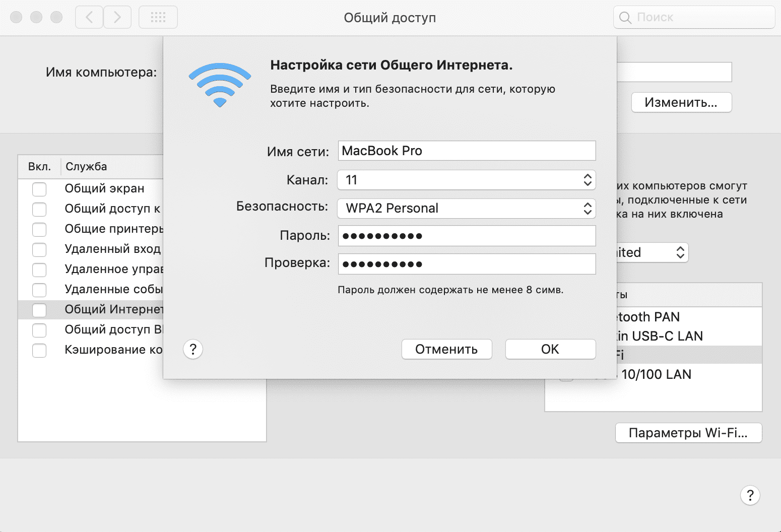Click the forward navigation arrow
This screenshot has height=532, width=781.
coord(117,17)
